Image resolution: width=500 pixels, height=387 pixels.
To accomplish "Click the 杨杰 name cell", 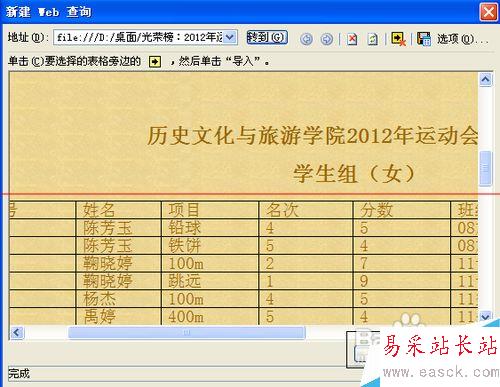I will tap(118, 299).
